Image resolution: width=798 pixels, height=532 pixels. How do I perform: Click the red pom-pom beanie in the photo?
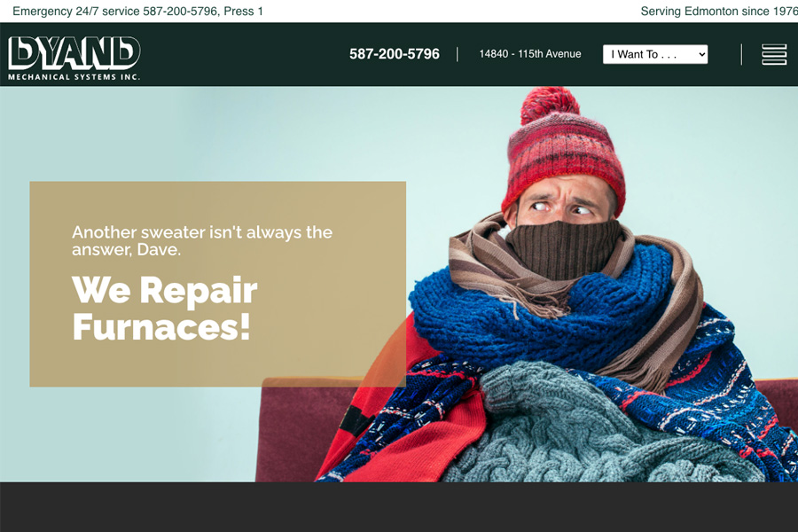click(x=562, y=148)
